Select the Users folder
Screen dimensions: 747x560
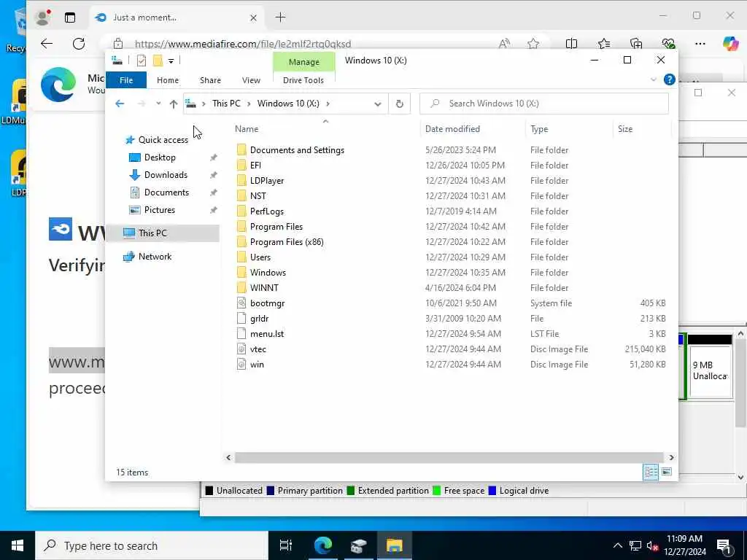[260, 257]
